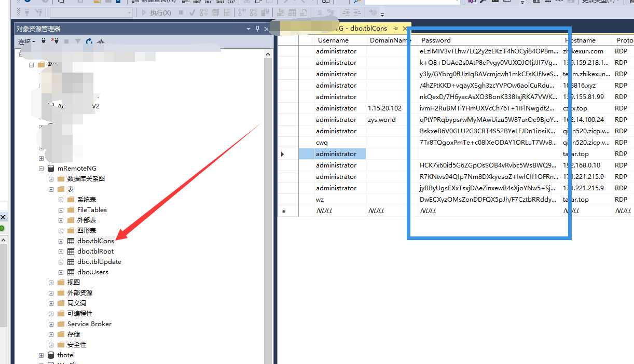Launch Activity Monitor from Object Explorer
Viewport: 634px width, 364px height.
[100, 40]
